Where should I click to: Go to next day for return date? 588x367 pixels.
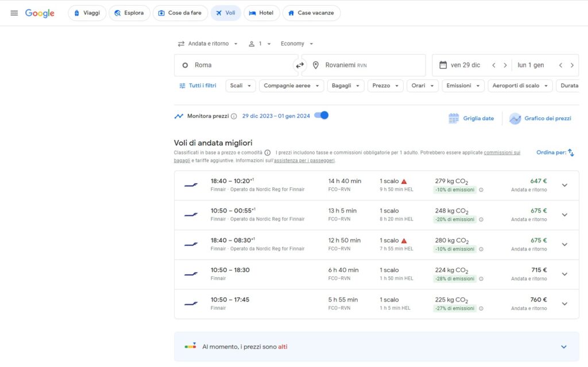point(572,65)
